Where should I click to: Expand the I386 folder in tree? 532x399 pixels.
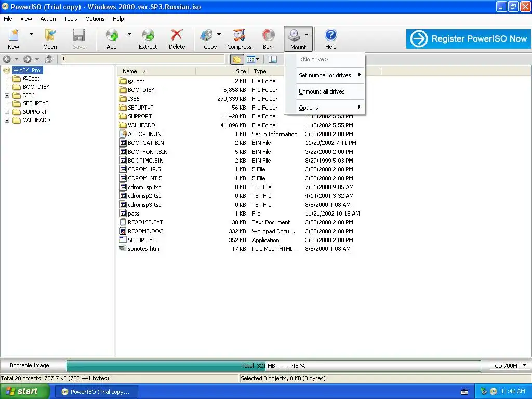(7, 96)
